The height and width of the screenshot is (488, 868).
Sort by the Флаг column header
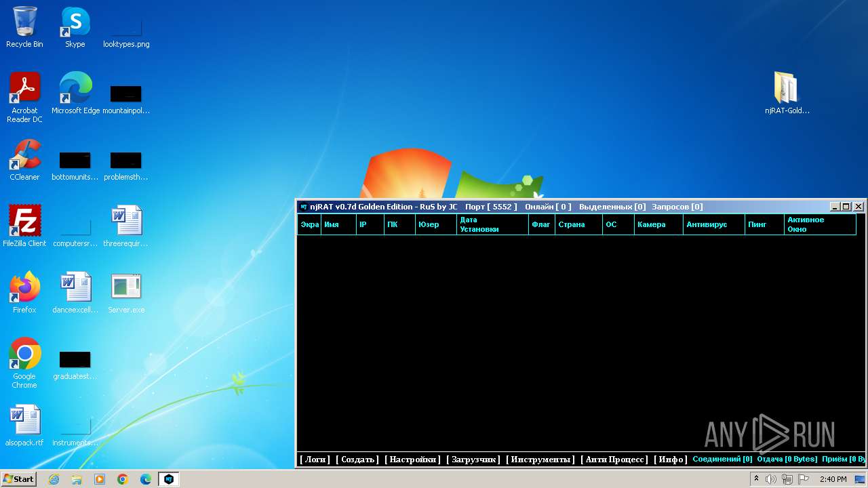(542, 224)
